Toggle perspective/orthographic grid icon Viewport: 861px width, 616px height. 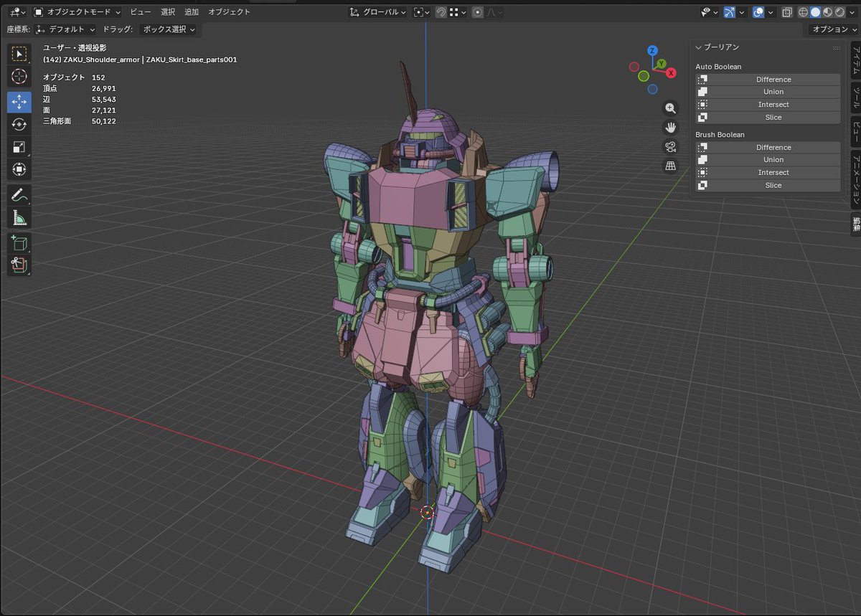click(x=670, y=166)
